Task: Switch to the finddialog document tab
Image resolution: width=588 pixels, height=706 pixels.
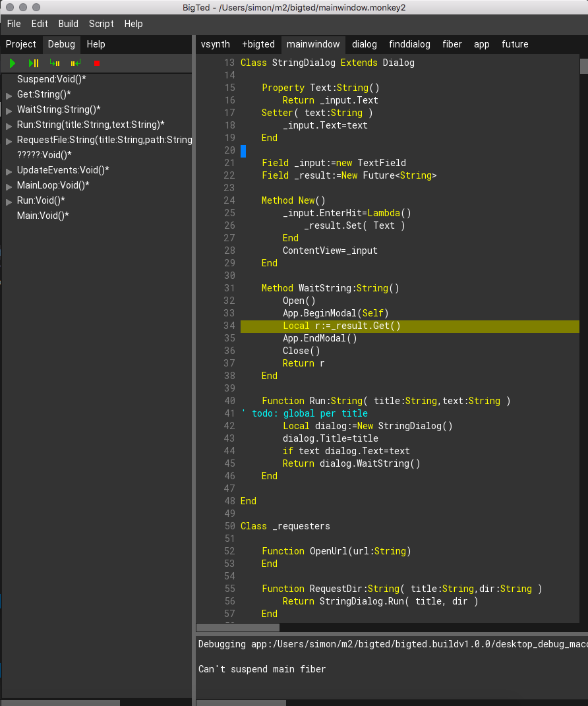Action: pyautogui.click(x=409, y=44)
